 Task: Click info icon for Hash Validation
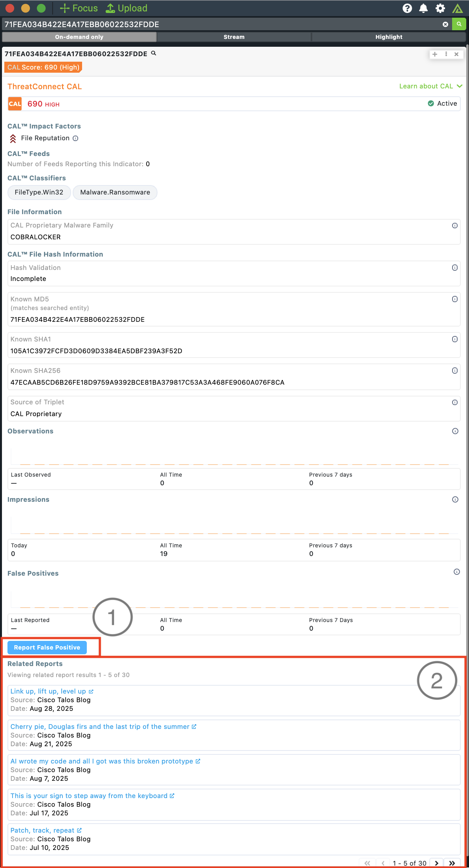coord(455,268)
